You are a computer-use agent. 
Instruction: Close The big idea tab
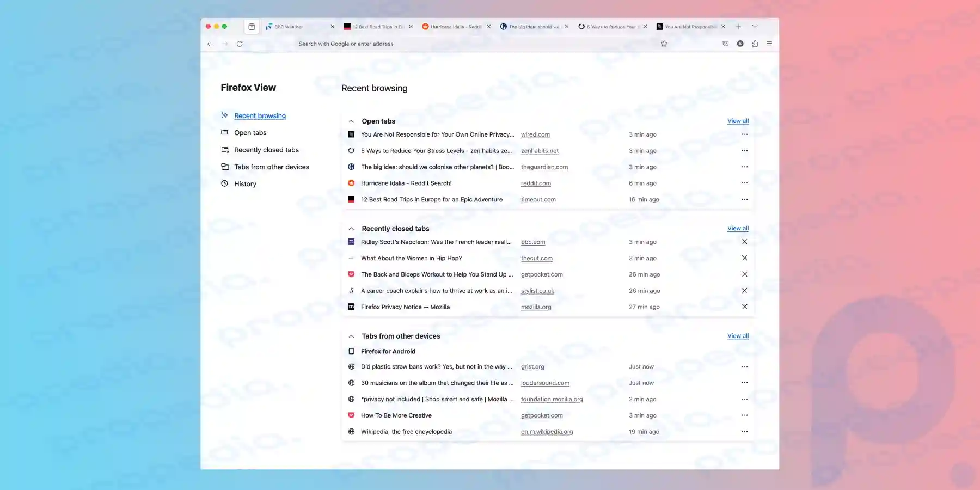567,27
